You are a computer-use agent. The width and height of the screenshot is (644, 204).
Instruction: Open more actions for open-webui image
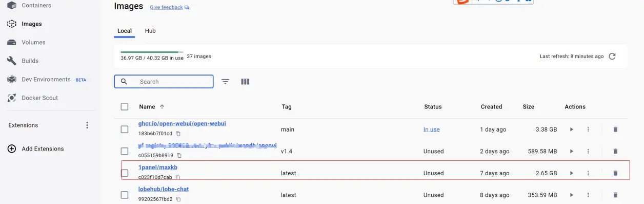[x=588, y=129]
